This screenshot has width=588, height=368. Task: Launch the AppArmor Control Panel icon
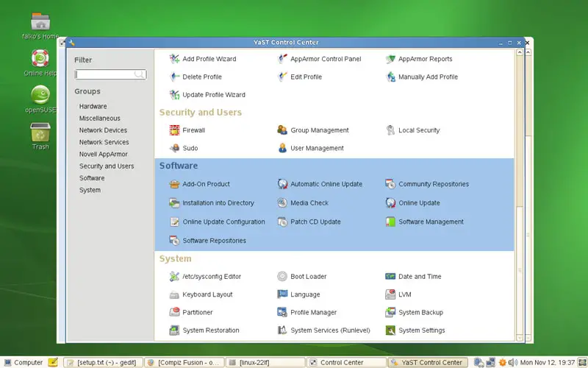(282, 59)
